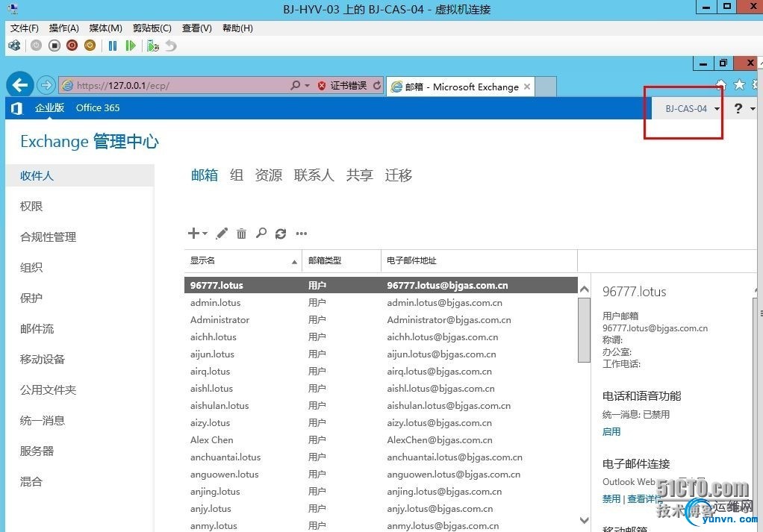Click the trash delete mailbox icon
This screenshot has width=763, height=532.
(x=241, y=234)
